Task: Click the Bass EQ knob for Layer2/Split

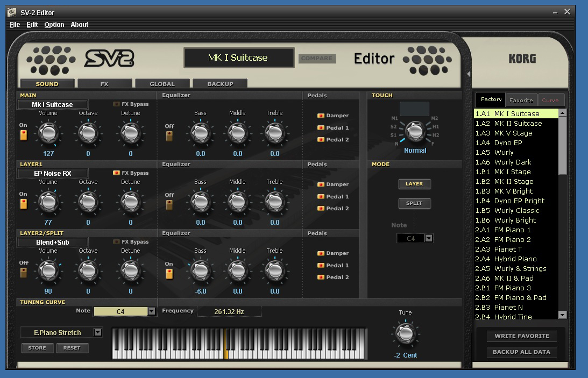Action: [201, 272]
